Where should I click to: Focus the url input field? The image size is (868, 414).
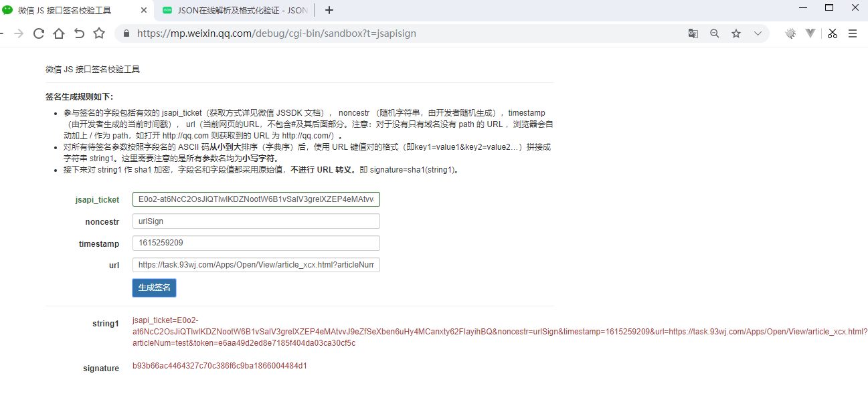[x=256, y=266]
